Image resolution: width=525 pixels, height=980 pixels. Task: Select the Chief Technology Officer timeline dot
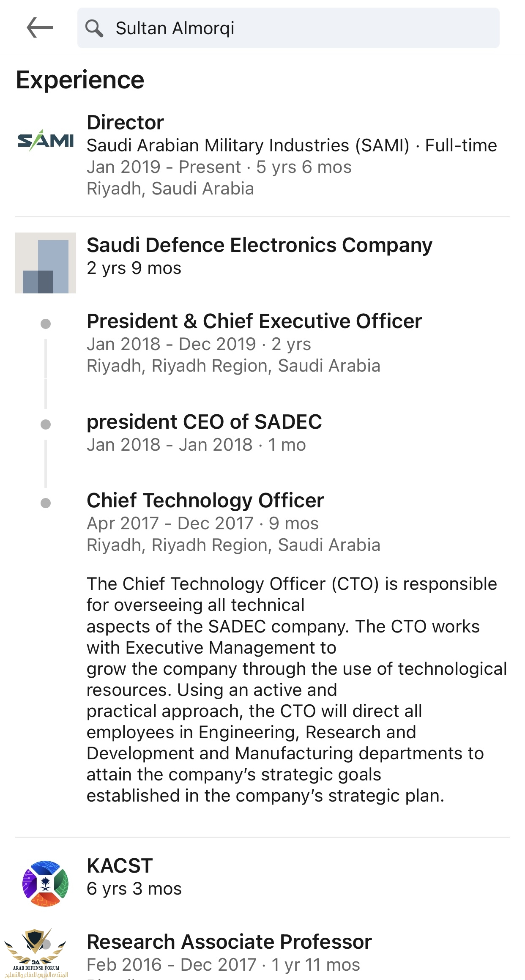click(x=45, y=503)
